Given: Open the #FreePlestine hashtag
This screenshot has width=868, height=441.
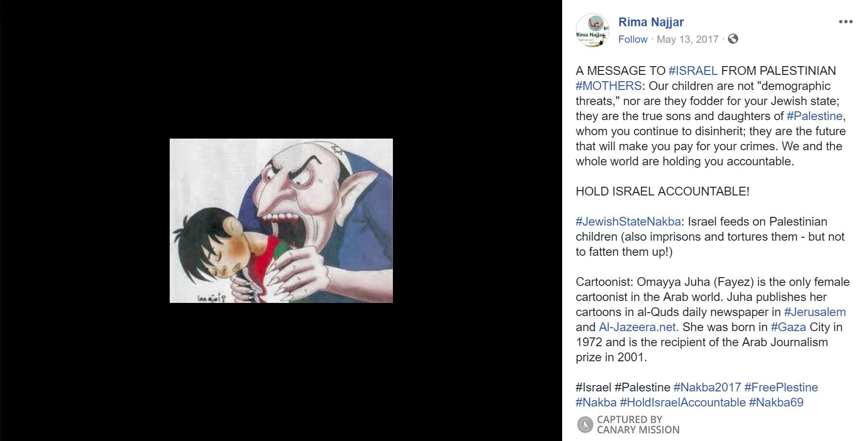Looking at the screenshot, I should 781,387.
